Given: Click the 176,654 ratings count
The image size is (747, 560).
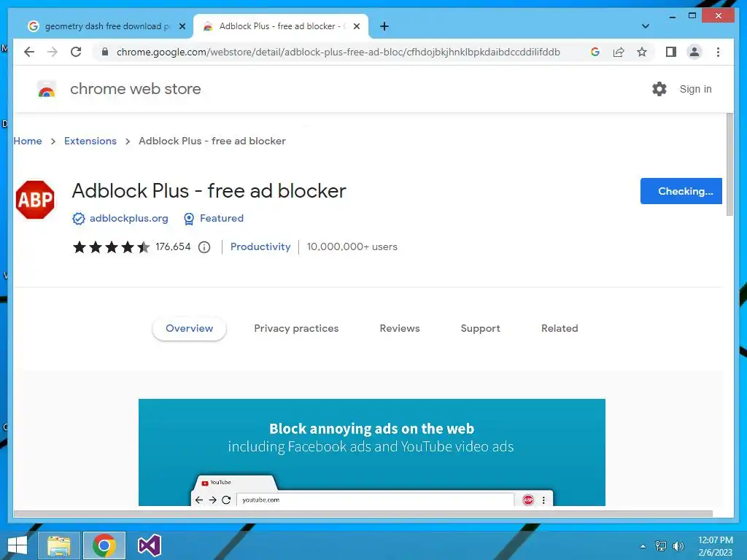Looking at the screenshot, I should pyautogui.click(x=173, y=246).
